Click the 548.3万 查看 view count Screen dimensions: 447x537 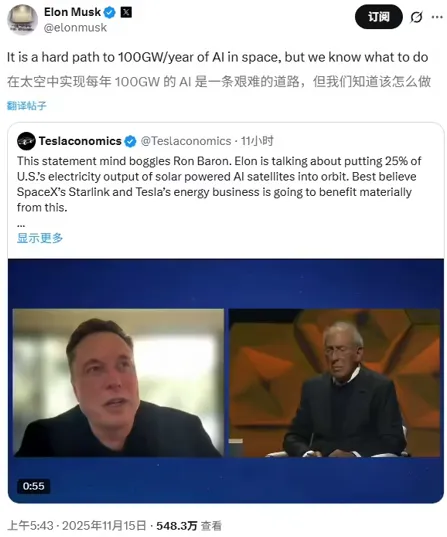(189, 526)
